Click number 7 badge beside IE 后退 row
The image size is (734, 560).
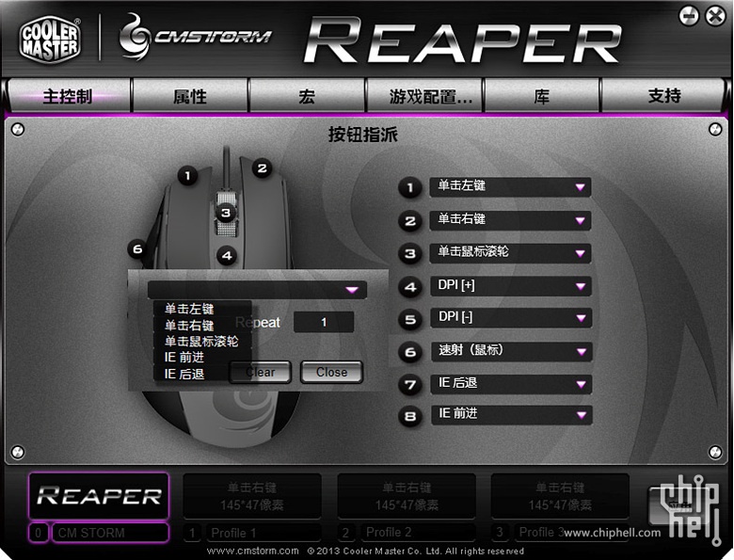point(410,385)
